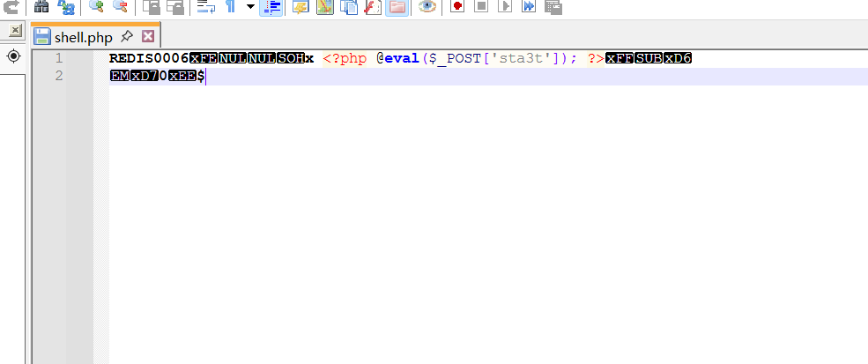The width and height of the screenshot is (868, 364).
Task: Click the EM control character on line 2
Action: pyautogui.click(x=119, y=76)
